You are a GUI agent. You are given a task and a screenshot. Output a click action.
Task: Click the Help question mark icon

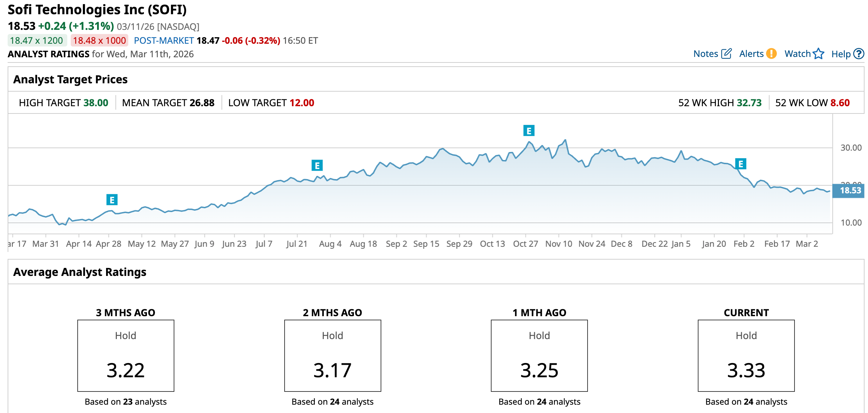click(x=859, y=54)
